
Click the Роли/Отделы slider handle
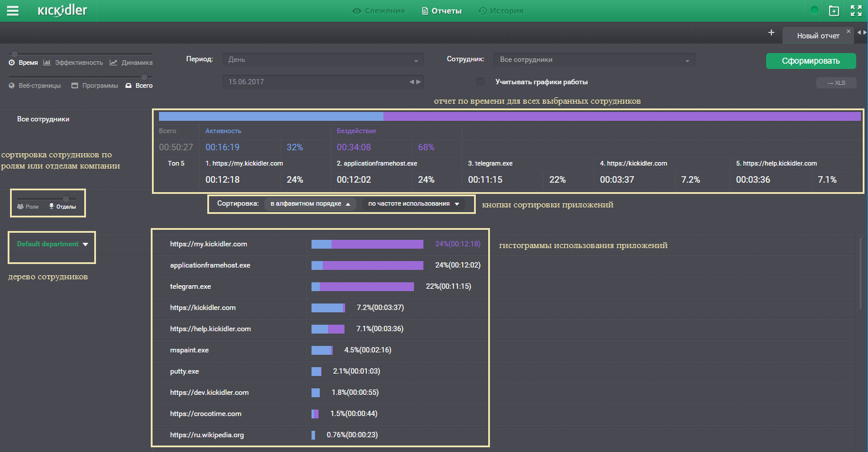coord(66,199)
